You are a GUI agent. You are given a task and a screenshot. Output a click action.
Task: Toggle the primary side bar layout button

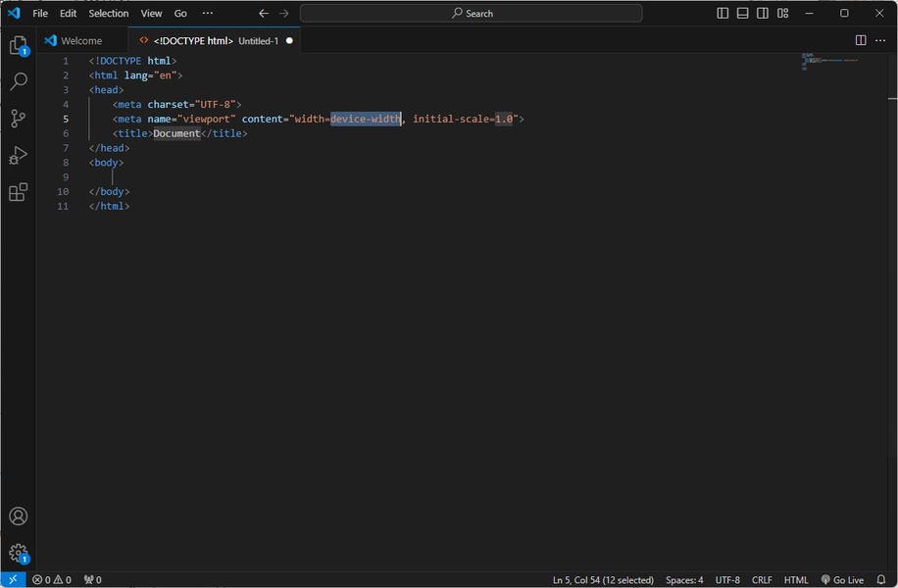723,14
